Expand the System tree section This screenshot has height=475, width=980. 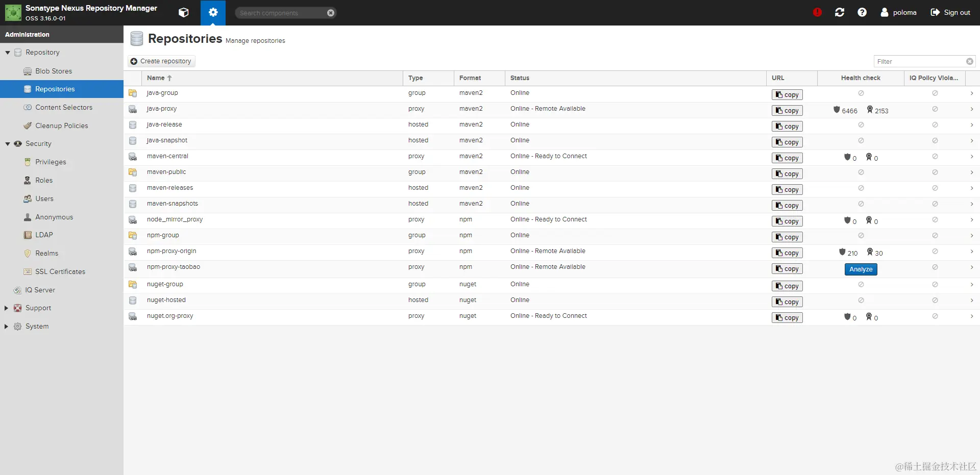point(6,327)
